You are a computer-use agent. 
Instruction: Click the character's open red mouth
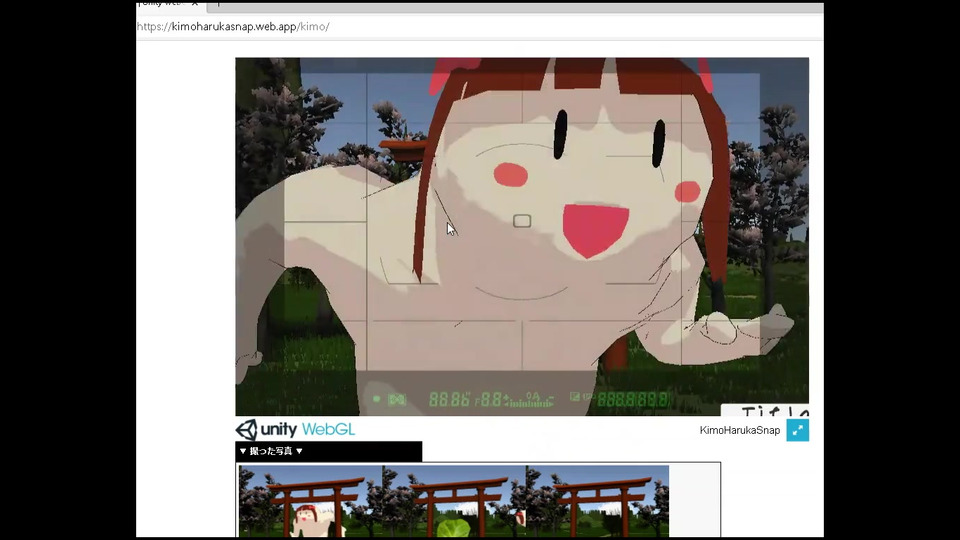coord(595,231)
